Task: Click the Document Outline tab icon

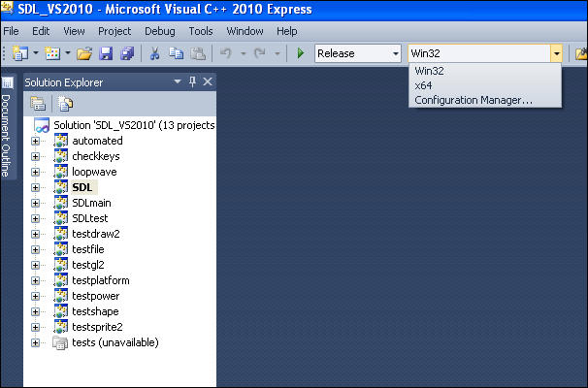Action: (x=8, y=82)
